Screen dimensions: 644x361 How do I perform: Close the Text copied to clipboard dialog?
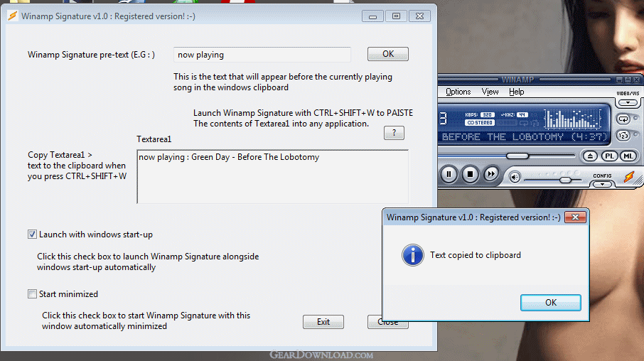coord(575,217)
